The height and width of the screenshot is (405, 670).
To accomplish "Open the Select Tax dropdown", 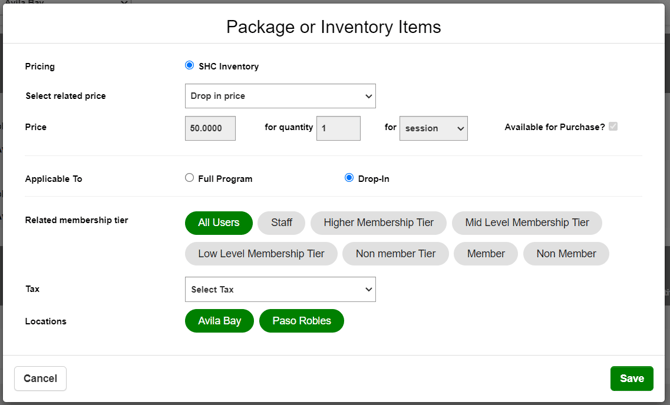I will tap(280, 289).
